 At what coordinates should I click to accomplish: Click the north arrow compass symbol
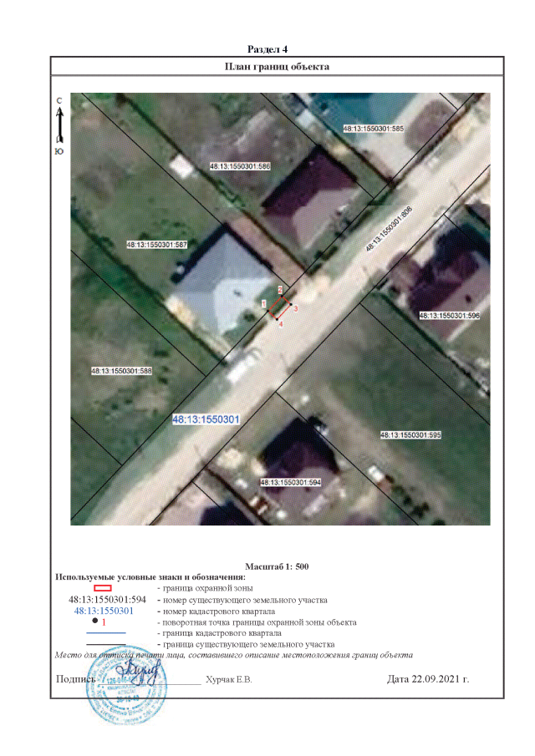tap(59, 124)
